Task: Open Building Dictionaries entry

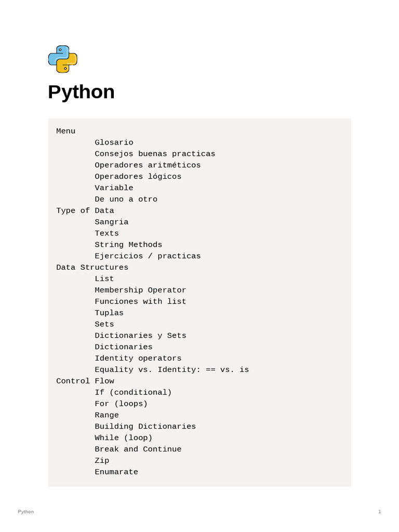Action: point(145,427)
